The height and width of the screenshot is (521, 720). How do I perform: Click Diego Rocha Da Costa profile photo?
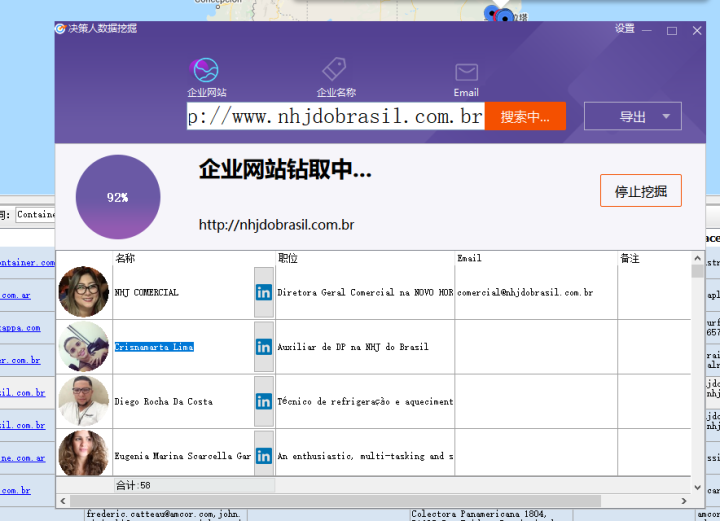84,401
